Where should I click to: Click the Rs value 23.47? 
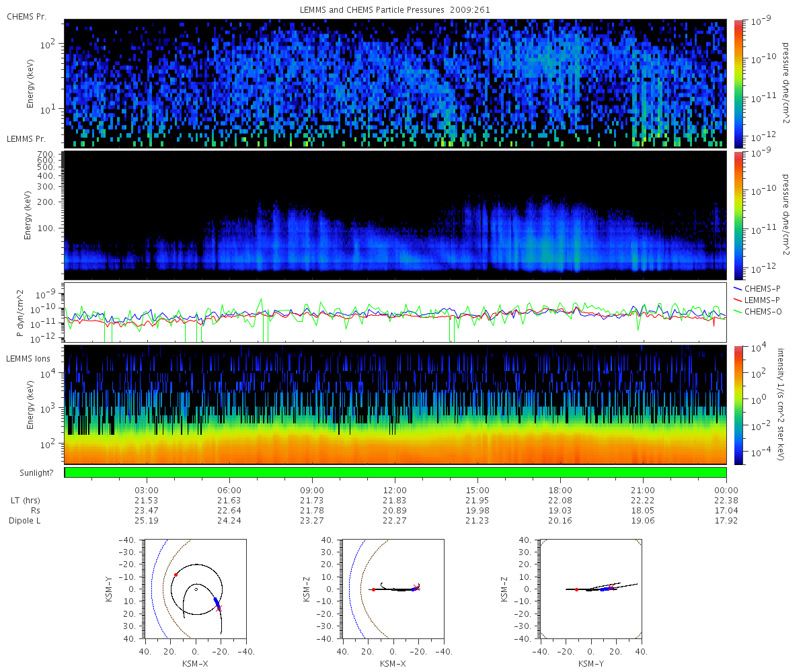147,511
